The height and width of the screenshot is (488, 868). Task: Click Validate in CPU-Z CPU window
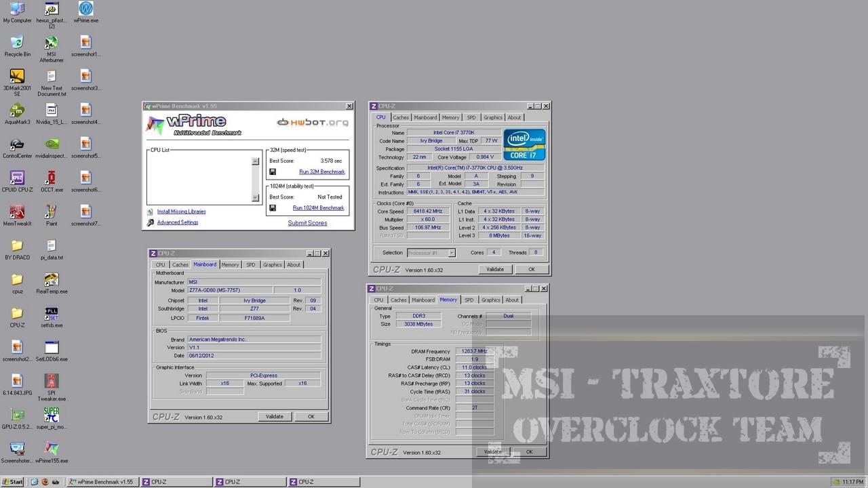pos(495,269)
